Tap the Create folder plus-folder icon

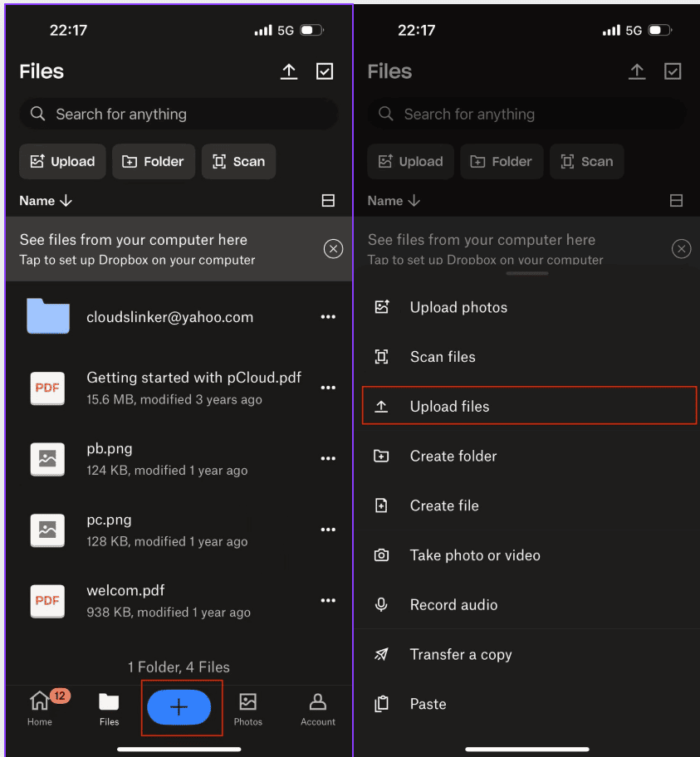pyautogui.click(x=382, y=456)
